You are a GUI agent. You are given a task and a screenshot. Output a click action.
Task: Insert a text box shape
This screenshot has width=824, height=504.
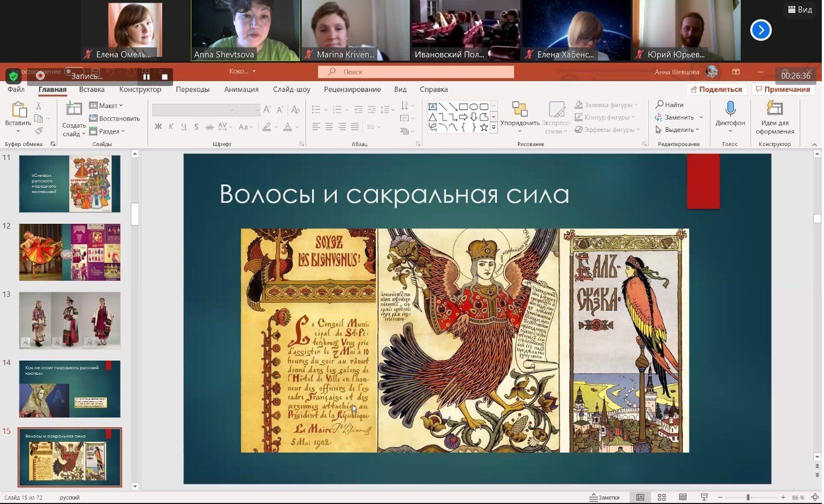click(433, 107)
